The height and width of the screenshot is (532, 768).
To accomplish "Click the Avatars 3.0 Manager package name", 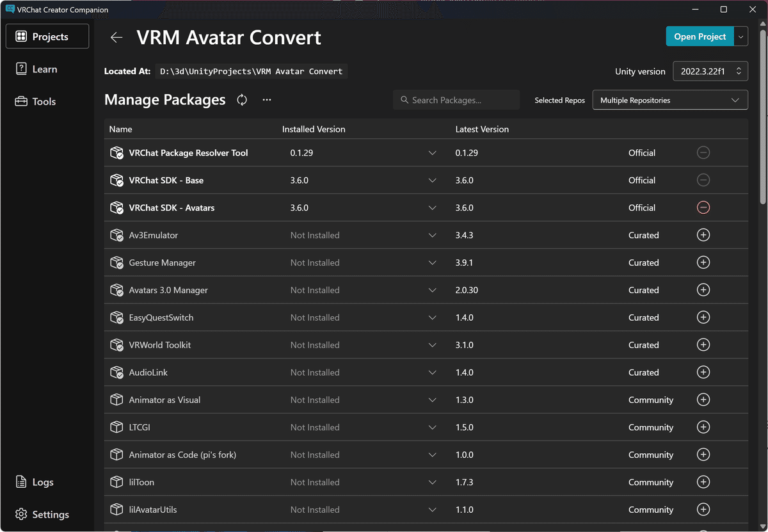I will click(x=168, y=290).
